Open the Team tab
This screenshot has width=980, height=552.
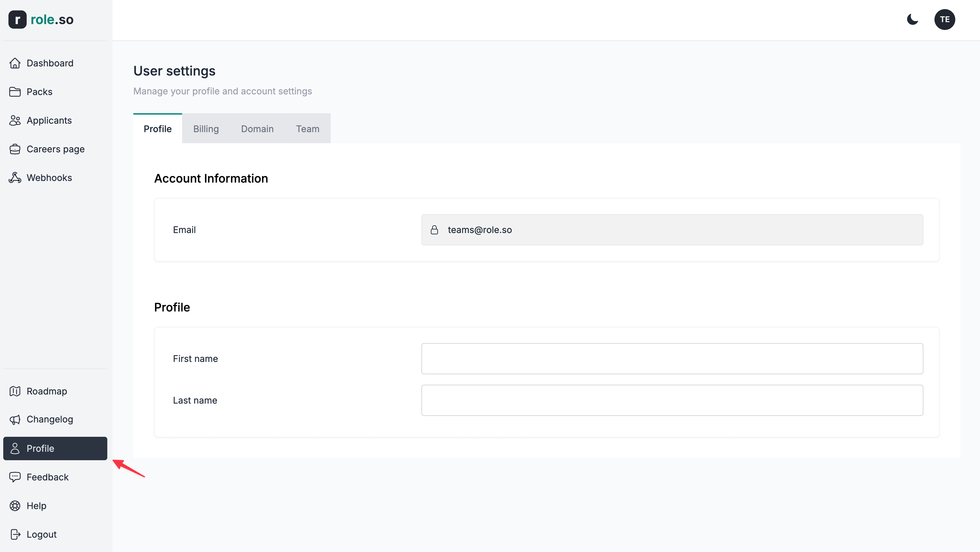(307, 129)
